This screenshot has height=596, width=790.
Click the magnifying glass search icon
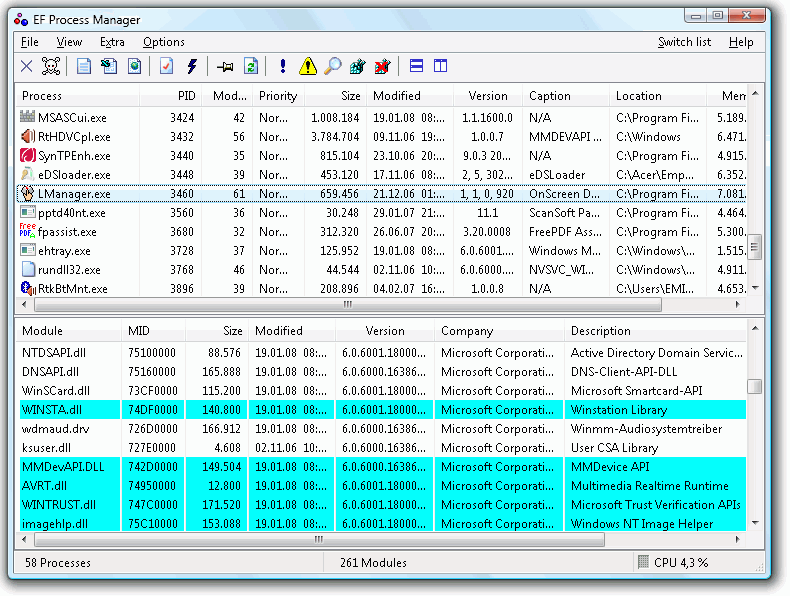tap(332, 67)
